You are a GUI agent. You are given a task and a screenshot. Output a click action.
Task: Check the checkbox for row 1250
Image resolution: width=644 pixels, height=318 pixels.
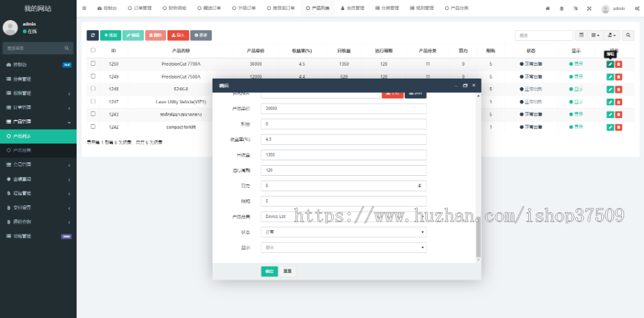[93, 63]
